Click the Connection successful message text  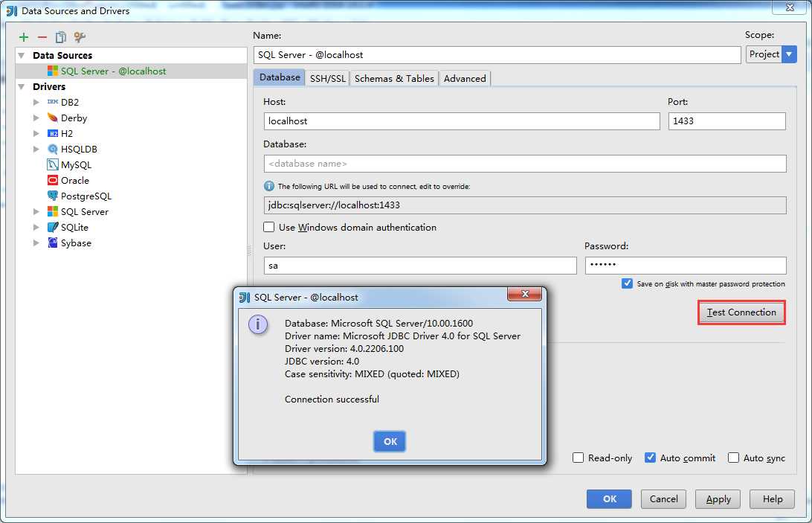pyautogui.click(x=332, y=399)
